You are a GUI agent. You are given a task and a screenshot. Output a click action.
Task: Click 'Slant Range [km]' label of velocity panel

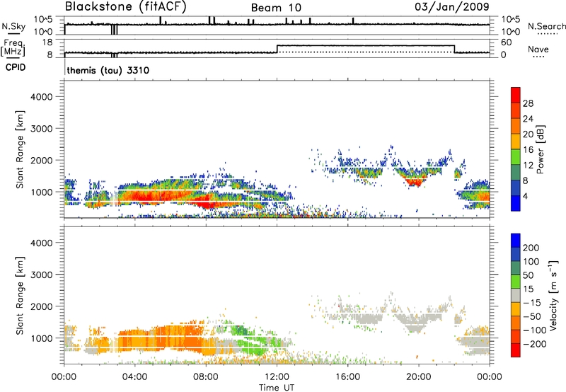[x=20, y=296]
